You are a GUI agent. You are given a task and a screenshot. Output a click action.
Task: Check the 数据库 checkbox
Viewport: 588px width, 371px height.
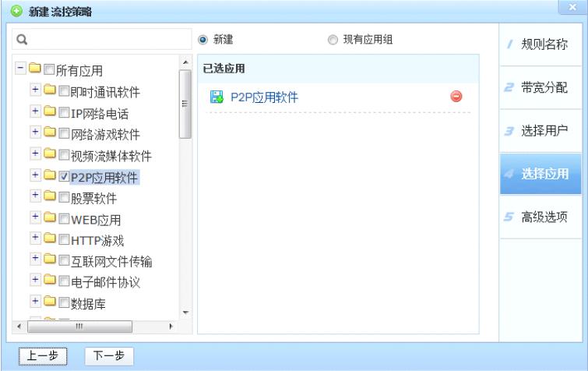tap(64, 302)
